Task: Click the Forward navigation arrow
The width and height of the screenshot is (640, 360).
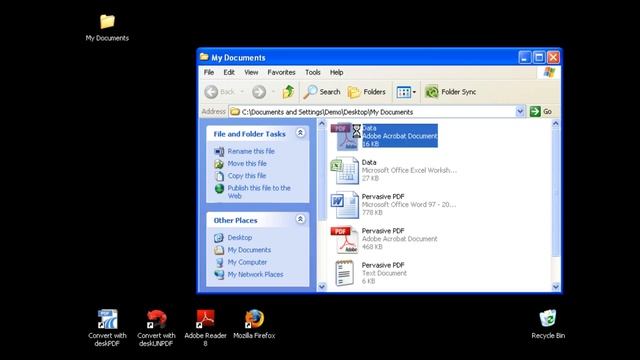Action: point(259,92)
